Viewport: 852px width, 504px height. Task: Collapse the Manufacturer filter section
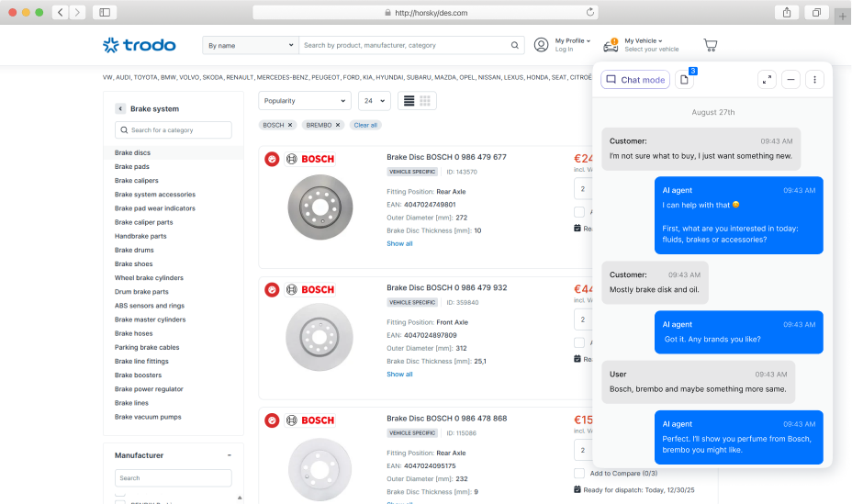point(229,455)
